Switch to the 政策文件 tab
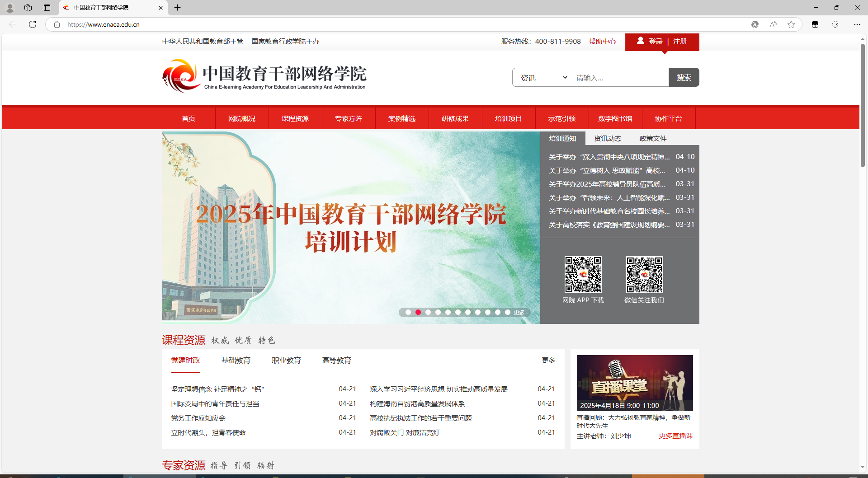This screenshot has height=478, width=868. pyautogui.click(x=653, y=138)
